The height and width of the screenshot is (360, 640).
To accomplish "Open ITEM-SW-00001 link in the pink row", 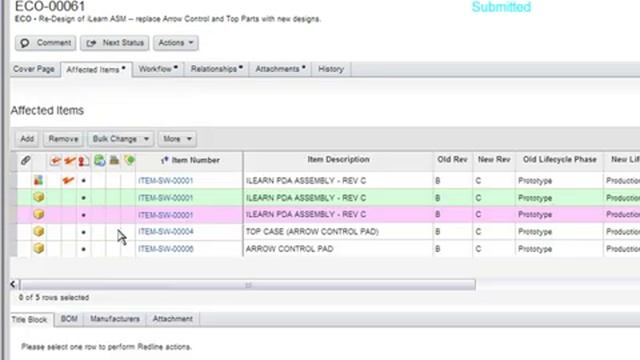I will (x=165, y=215).
